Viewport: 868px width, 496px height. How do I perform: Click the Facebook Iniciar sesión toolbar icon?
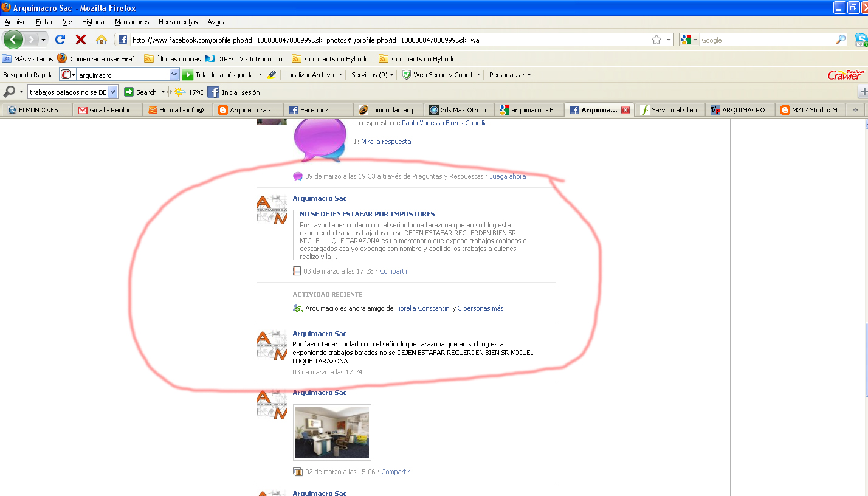[x=213, y=92]
